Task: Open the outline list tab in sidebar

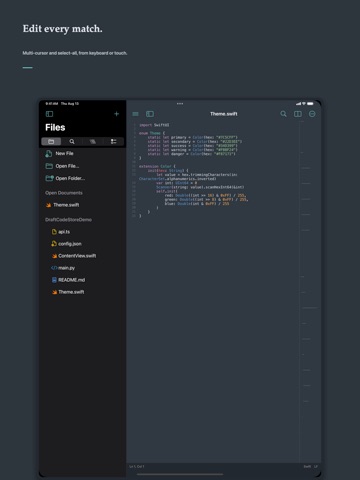Action: tap(113, 142)
